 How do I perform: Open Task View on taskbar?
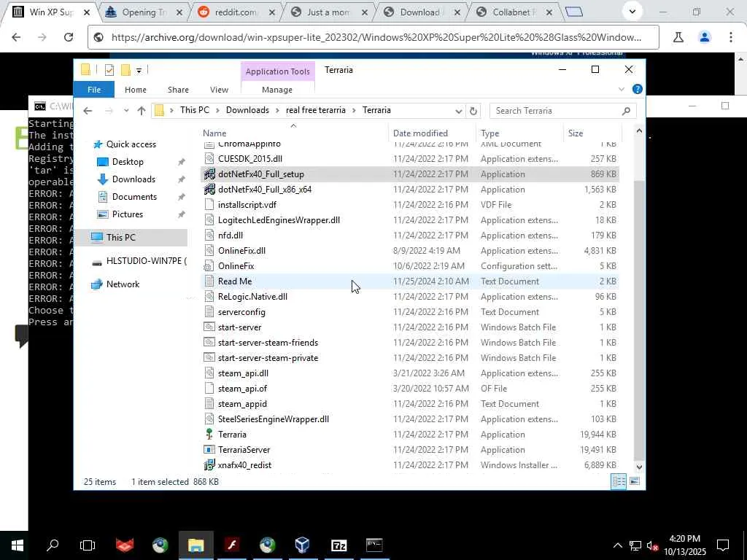(x=88, y=545)
